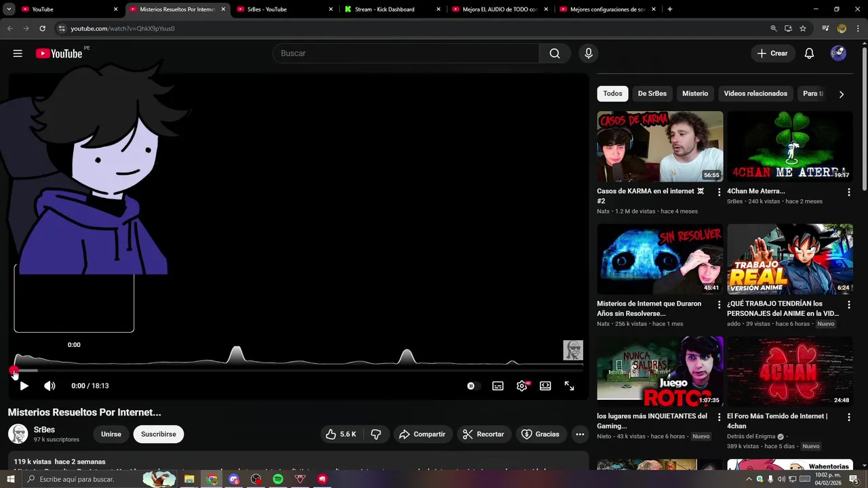Click the search magnifier button
Viewport: 868px width, 488px height.
tap(555, 54)
